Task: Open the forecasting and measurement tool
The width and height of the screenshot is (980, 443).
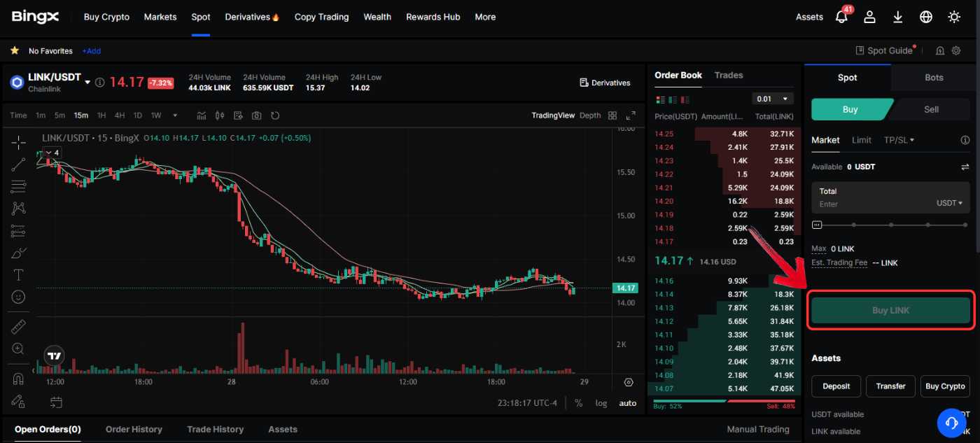Action: click(x=18, y=230)
